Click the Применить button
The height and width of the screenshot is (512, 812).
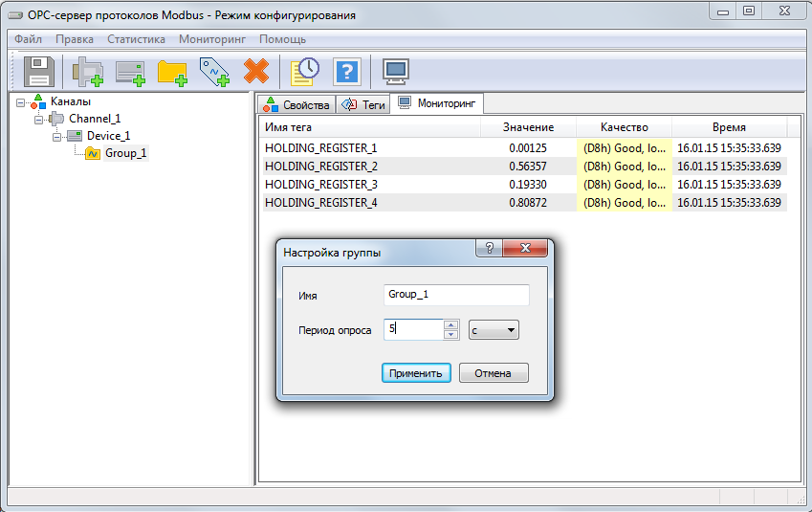(416, 373)
